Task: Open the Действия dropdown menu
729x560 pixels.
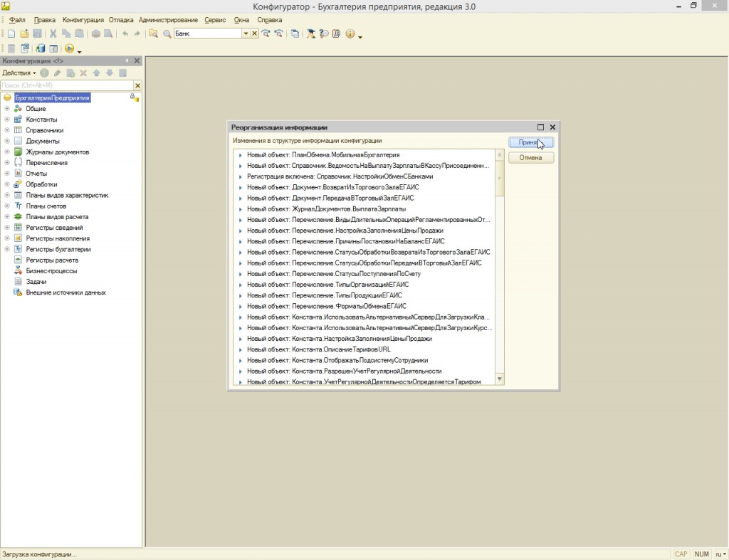Action: click(19, 73)
